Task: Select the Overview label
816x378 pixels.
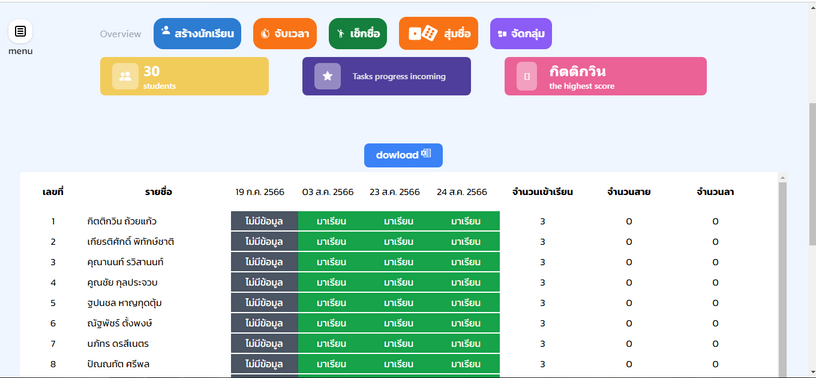Action: point(120,34)
